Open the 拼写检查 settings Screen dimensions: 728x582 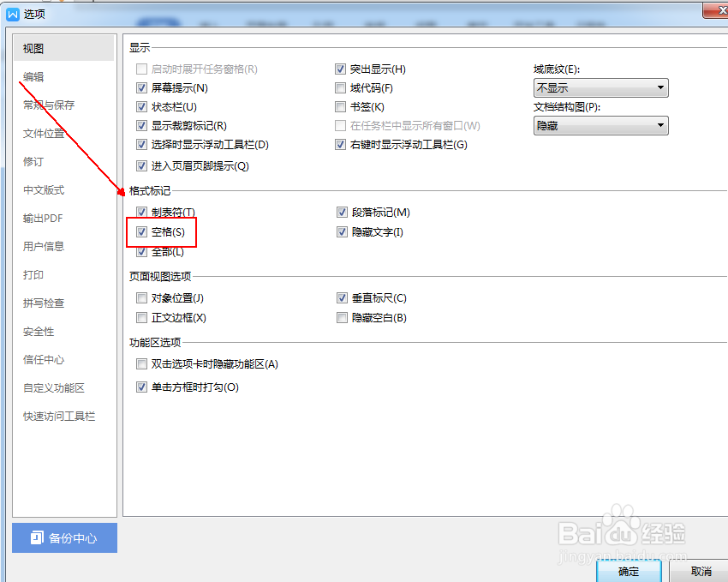[44, 303]
